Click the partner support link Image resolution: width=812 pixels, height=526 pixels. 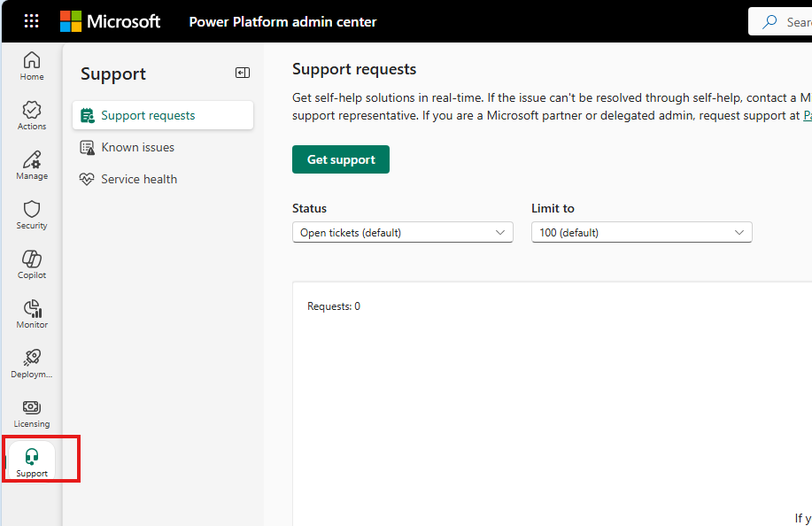[807, 115]
